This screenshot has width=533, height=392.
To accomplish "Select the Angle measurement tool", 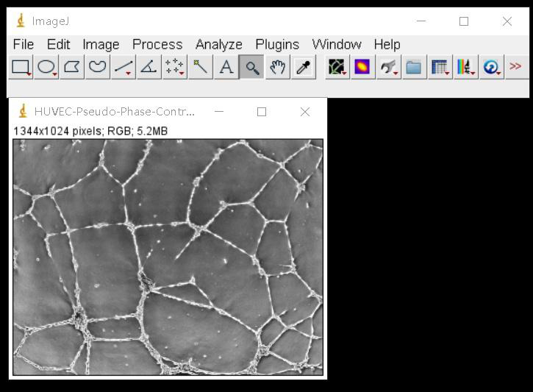I will point(149,68).
